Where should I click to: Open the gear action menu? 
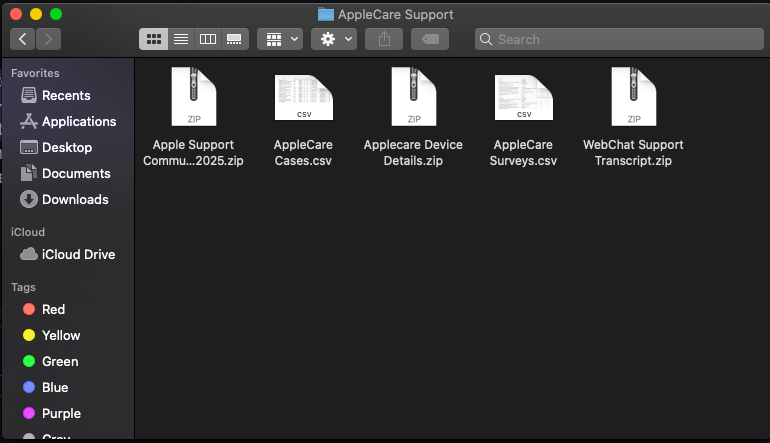(334, 39)
